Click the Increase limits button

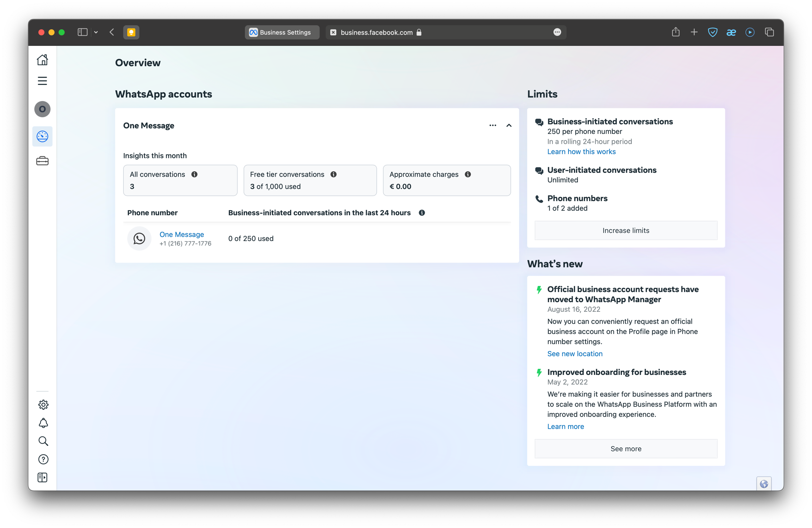click(x=626, y=230)
